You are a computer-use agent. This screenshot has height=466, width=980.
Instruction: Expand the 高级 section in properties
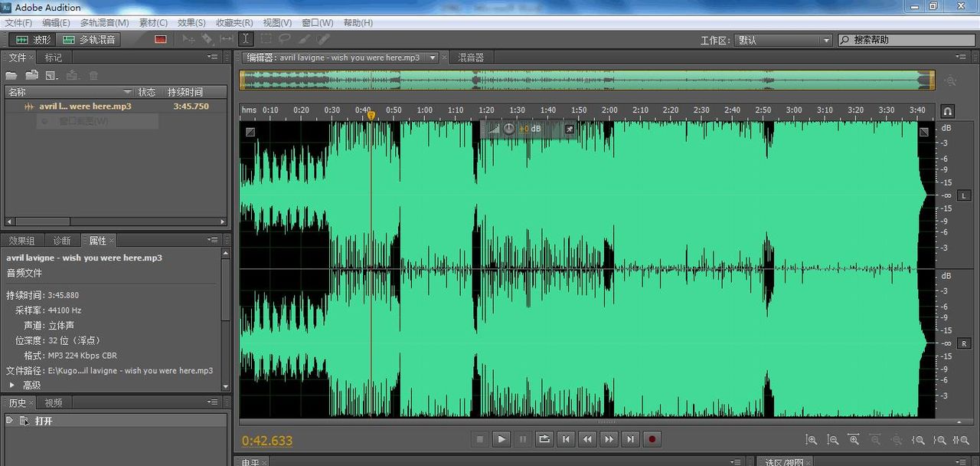pos(11,385)
